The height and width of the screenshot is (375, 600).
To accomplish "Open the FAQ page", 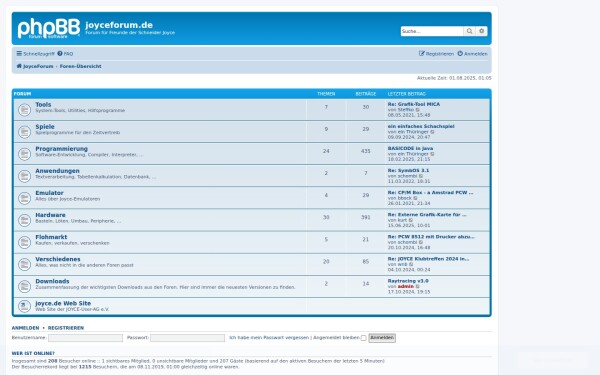I will (65, 54).
